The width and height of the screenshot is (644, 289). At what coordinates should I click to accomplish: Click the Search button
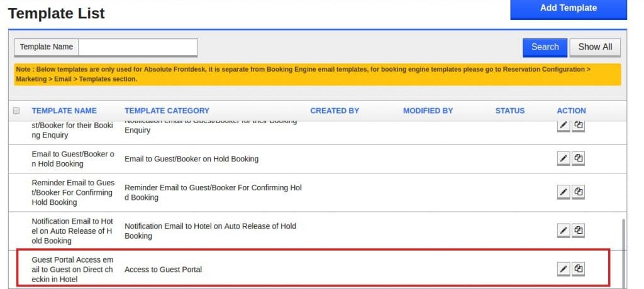545,47
